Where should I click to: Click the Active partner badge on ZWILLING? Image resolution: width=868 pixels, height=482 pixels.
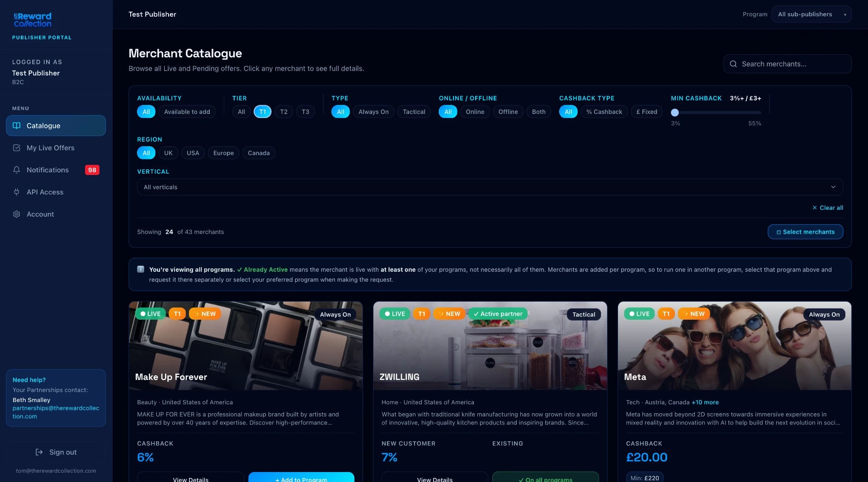pyautogui.click(x=498, y=314)
